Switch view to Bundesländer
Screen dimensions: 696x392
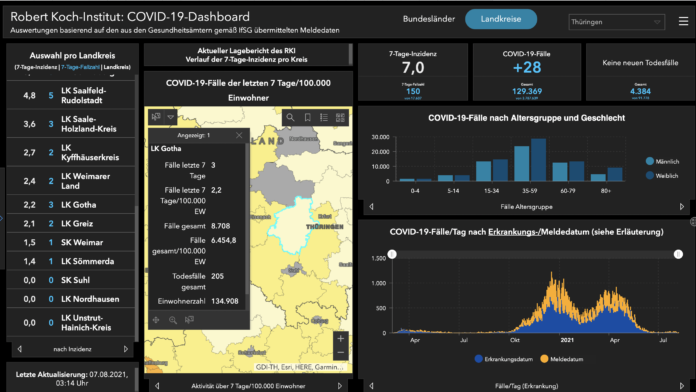tap(429, 19)
